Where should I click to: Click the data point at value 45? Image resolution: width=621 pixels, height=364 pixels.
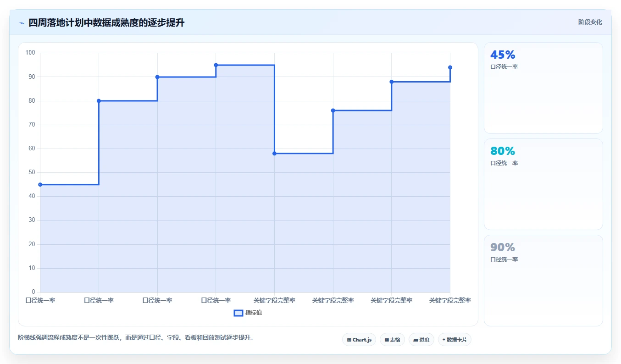coord(40,185)
